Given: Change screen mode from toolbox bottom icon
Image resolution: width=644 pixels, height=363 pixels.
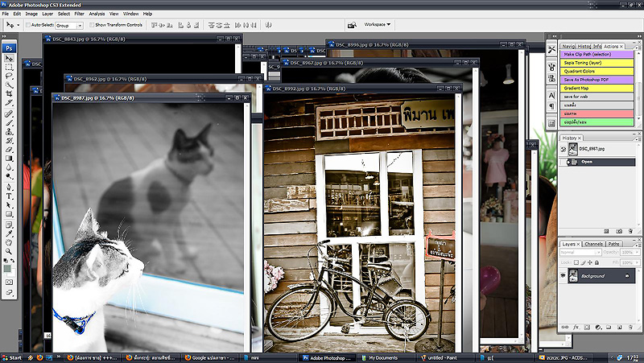Looking at the screenshot, I should 9,293.
